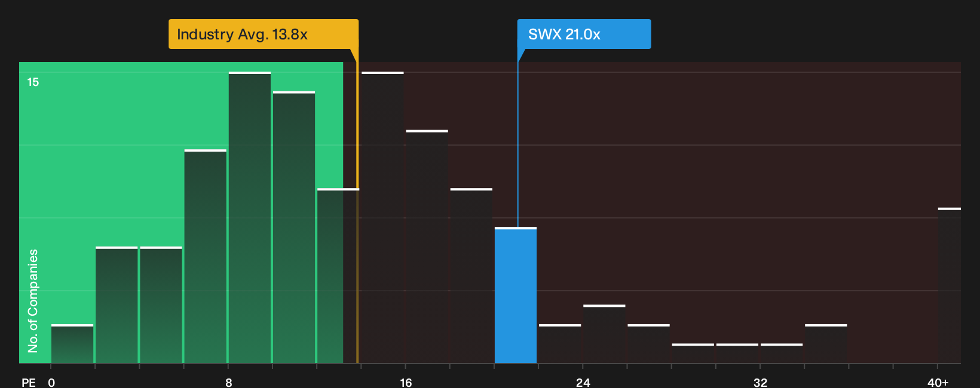Click the bar for PE 4-6
Screen dimensions: 980x388
click(161, 304)
